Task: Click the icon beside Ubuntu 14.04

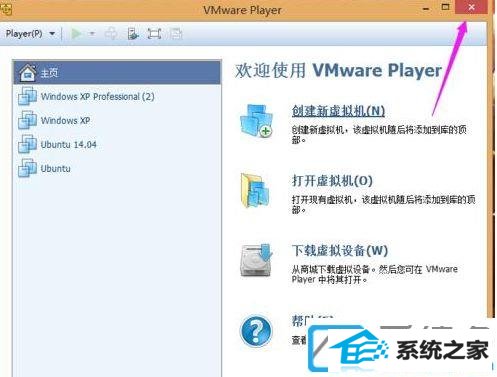Action: point(27,144)
